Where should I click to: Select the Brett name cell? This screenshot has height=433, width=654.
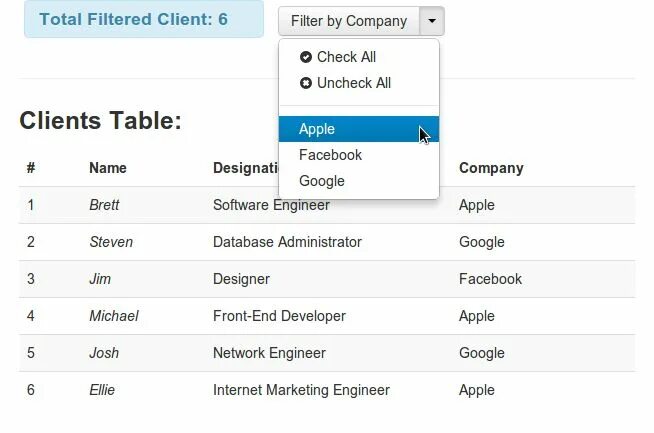tap(104, 205)
